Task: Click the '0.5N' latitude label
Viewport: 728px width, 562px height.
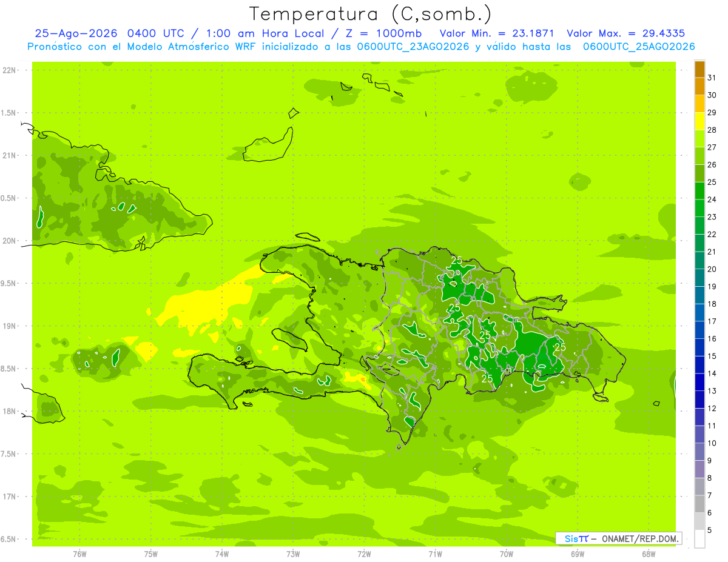Action: (x=9, y=198)
